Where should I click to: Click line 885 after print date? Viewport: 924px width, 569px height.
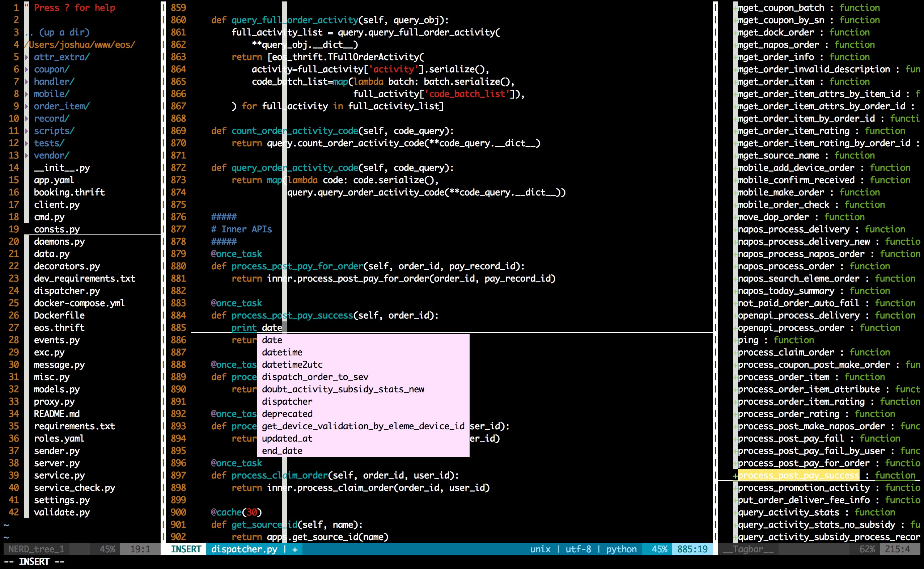285,328
